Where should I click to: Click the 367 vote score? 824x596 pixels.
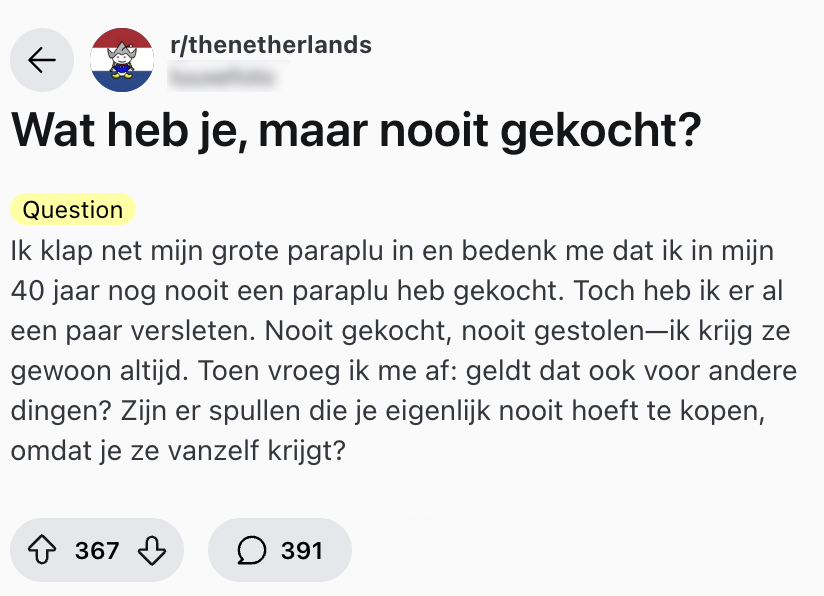pyautogui.click(x=97, y=550)
